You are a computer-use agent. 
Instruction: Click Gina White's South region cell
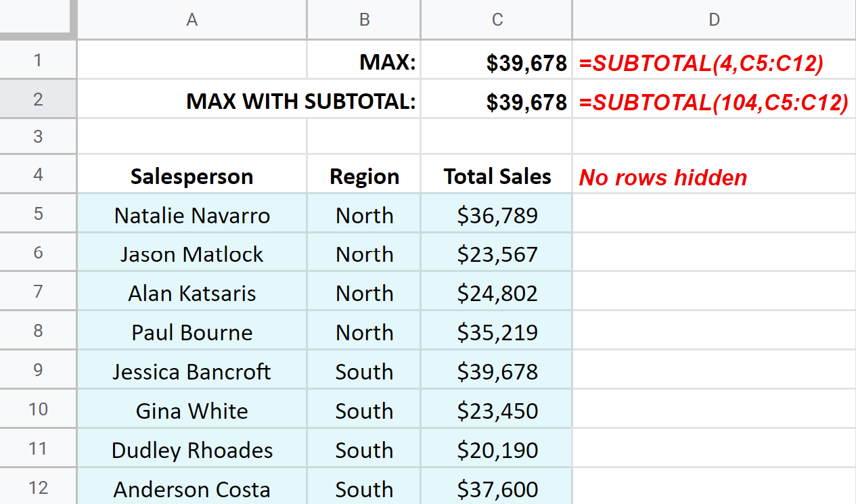[x=364, y=409]
